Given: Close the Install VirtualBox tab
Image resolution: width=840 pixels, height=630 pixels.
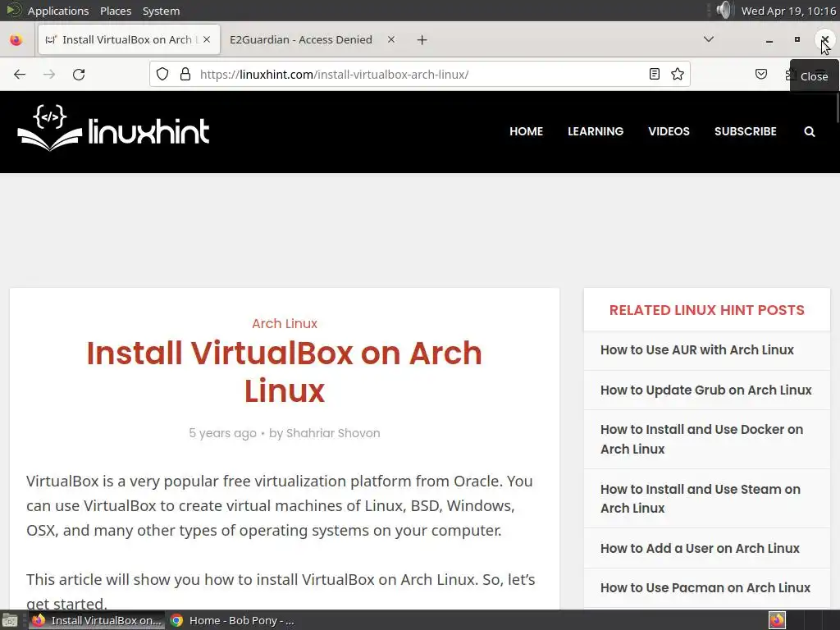Looking at the screenshot, I should [x=207, y=39].
